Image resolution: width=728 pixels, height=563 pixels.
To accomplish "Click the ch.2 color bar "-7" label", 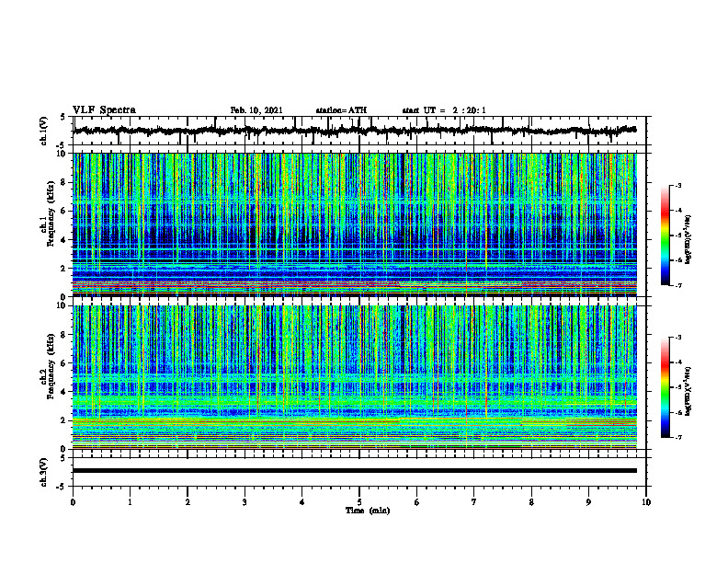I will tap(677, 437).
